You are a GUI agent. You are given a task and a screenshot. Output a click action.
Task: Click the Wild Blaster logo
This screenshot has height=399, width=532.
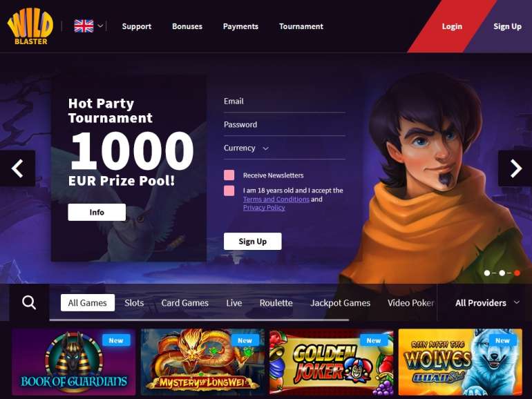(x=30, y=28)
